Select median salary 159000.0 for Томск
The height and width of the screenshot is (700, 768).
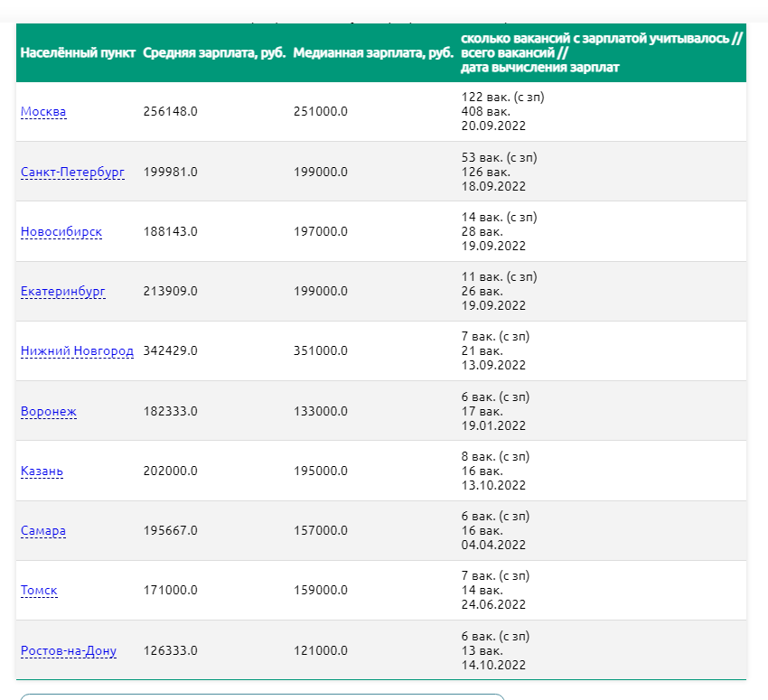coord(321,591)
